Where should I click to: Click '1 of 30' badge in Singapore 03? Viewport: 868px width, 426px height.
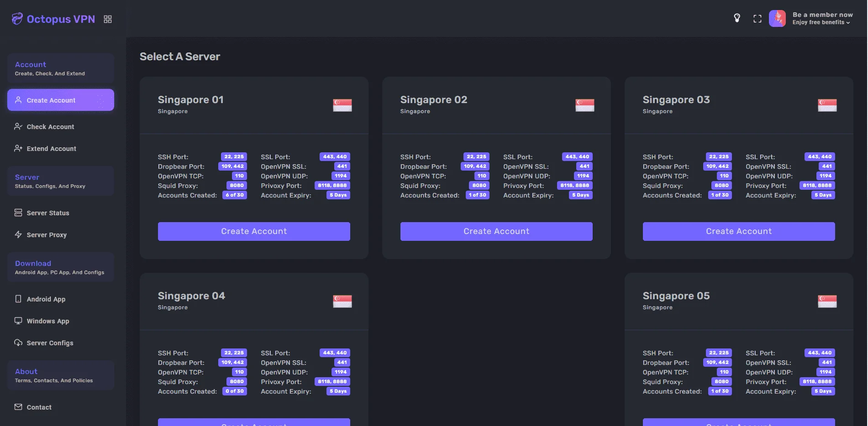[720, 195]
